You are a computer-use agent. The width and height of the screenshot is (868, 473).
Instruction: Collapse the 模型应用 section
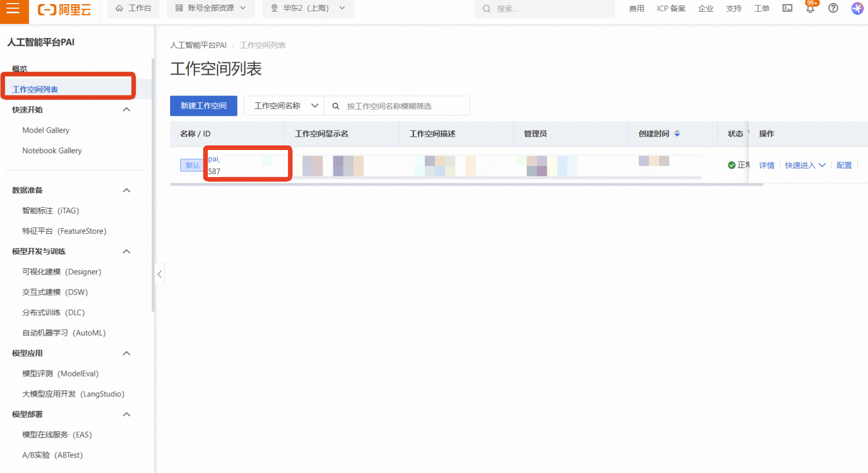(127, 353)
